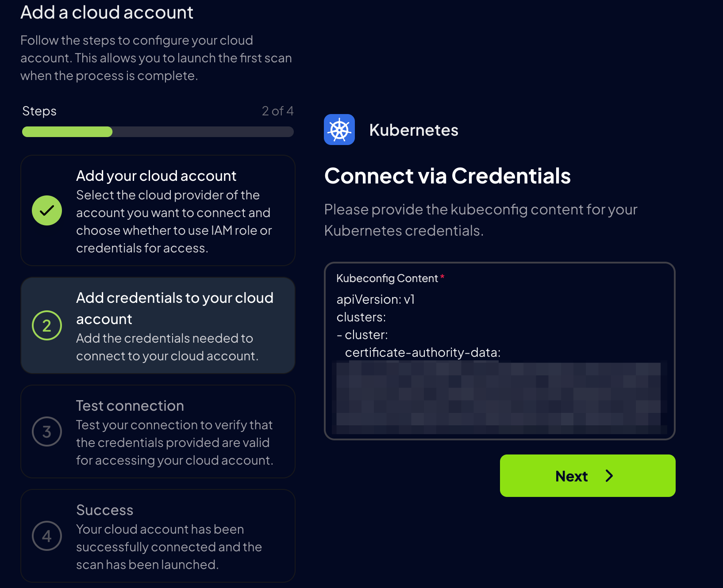Click the chevron arrow inside Next button
Screen dimensions: 723x588
click(609, 476)
